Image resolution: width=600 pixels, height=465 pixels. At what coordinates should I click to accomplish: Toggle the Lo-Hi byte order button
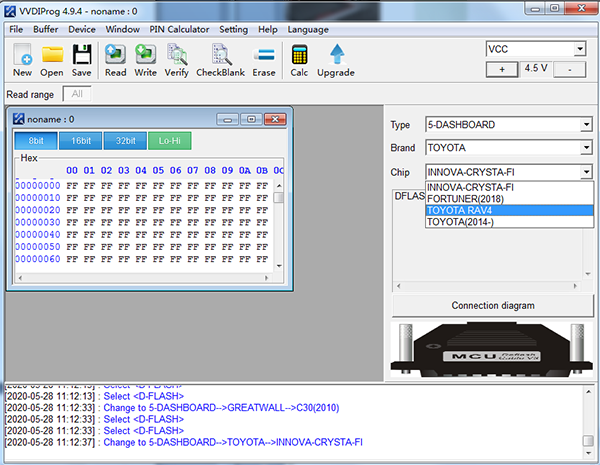coord(169,141)
